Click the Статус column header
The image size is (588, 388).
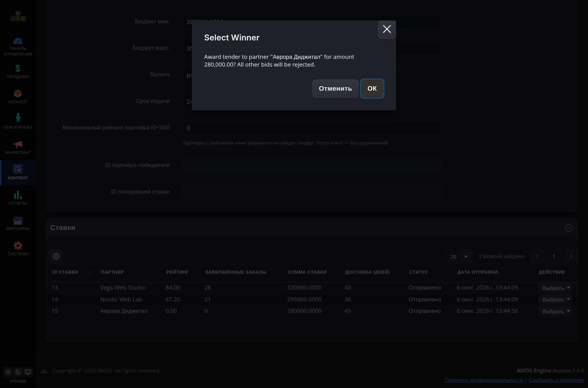(418, 272)
